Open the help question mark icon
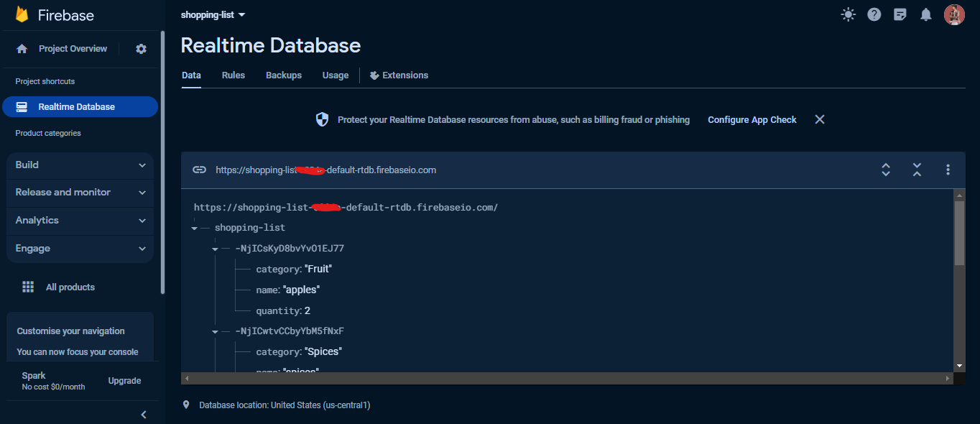980x424 pixels. pos(874,14)
